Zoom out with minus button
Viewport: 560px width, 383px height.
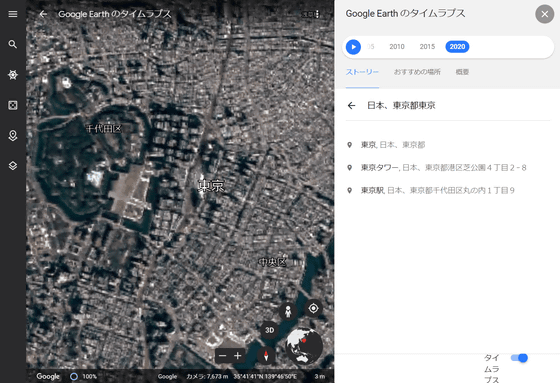coord(222,355)
